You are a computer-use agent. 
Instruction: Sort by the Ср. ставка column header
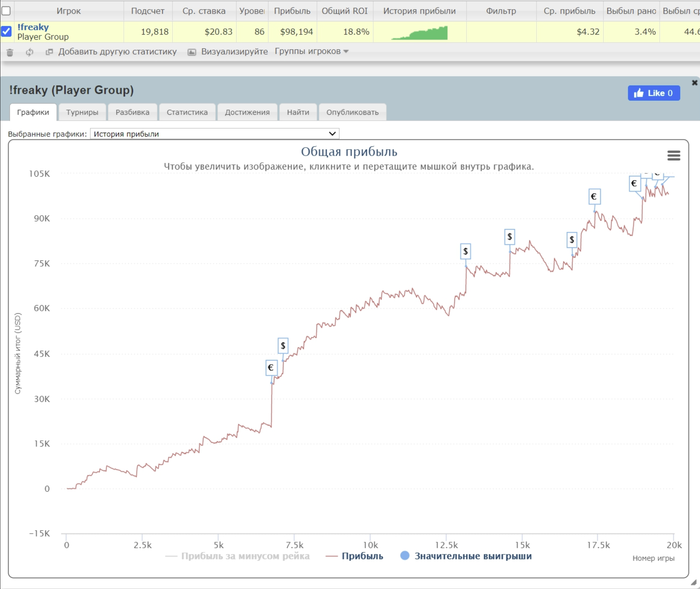pyautogui.click(x=204, y=11)
